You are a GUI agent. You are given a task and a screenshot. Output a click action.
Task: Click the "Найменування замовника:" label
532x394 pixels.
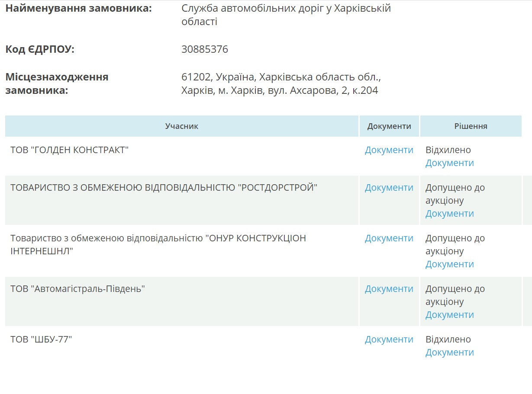coord(79,8)
